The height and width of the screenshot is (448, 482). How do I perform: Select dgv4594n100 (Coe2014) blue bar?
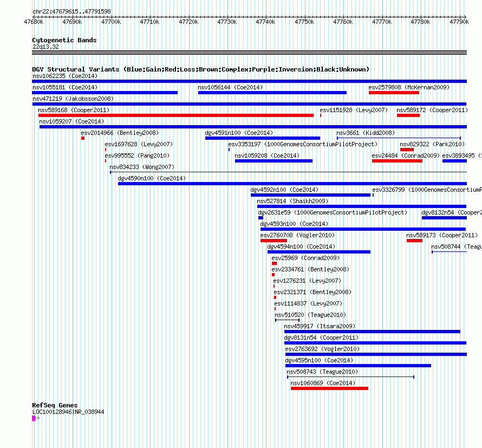point(319,252)
